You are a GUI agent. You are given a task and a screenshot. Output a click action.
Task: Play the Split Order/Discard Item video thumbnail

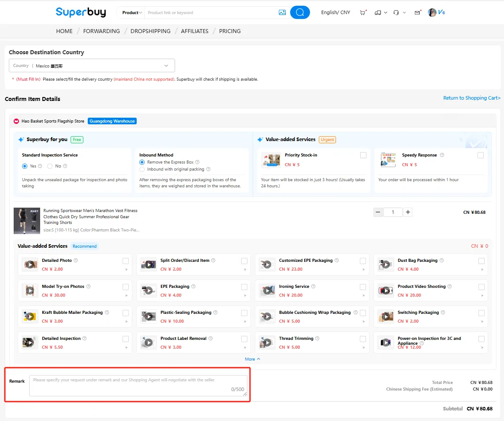click(x=149, y=265)
